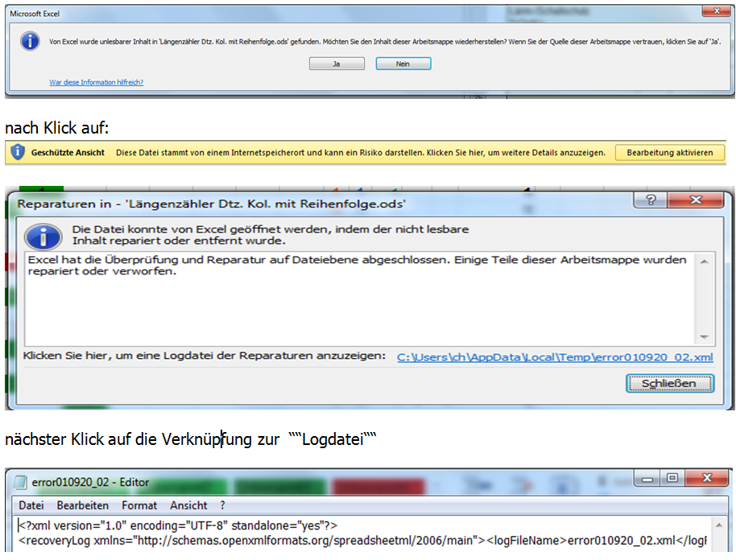Click the Geschützte Ansicht shield icon

coord(18,152)
